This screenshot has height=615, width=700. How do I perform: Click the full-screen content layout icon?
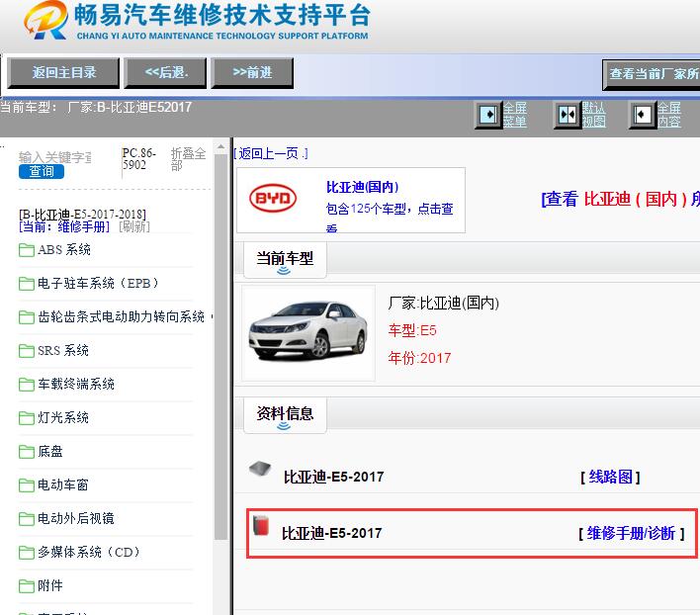pyautogui.click(x=643, y=115)
